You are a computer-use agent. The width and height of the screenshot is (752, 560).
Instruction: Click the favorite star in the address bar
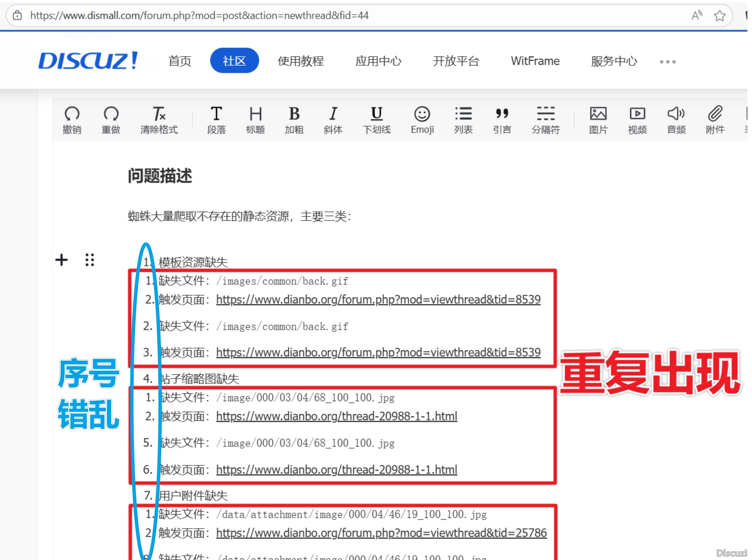[x=720, y=15]
